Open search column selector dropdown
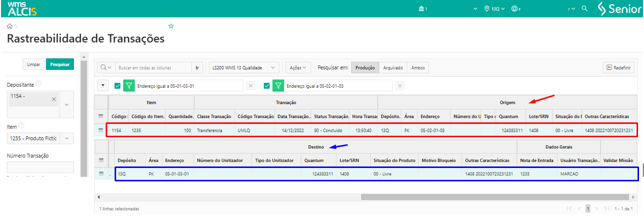Image resolution: width=644 pixels, height=219 pixels. [x=106, y=67]
